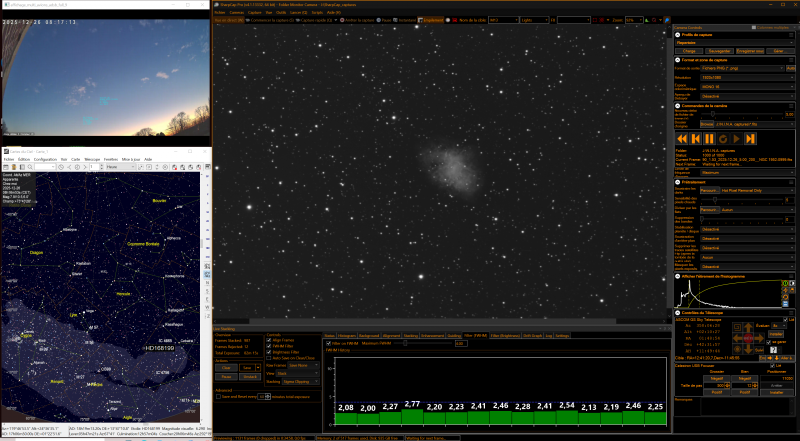
Task: Open the Caméras menu in SharpCap
Action: click(x=237, y=12)
